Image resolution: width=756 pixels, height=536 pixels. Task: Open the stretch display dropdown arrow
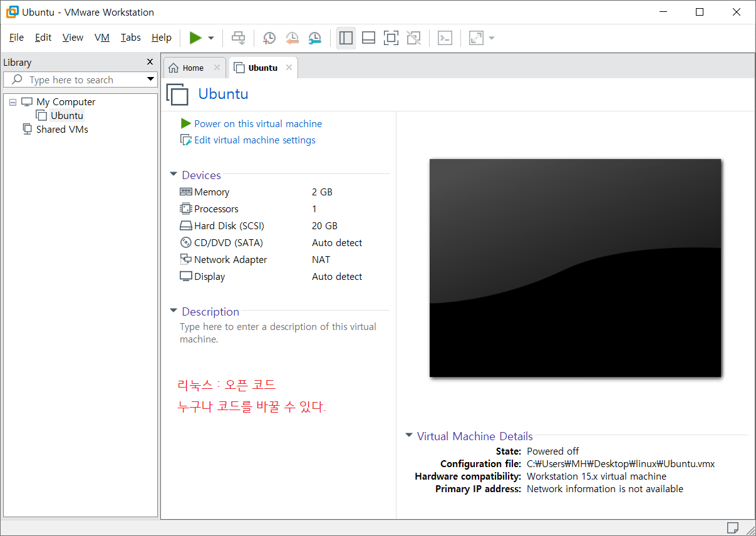pos(492,38)
